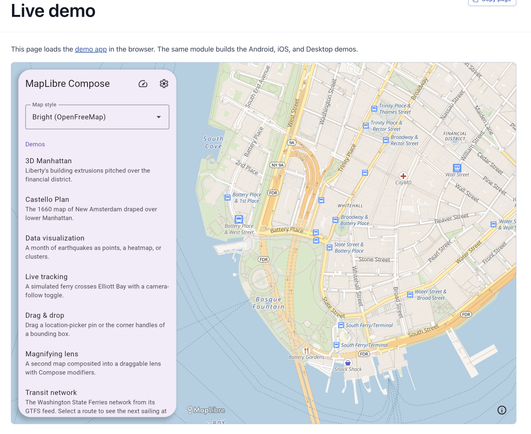Click the Bosque Fountain map label
The image size is (531, 434).
point(269,303)
